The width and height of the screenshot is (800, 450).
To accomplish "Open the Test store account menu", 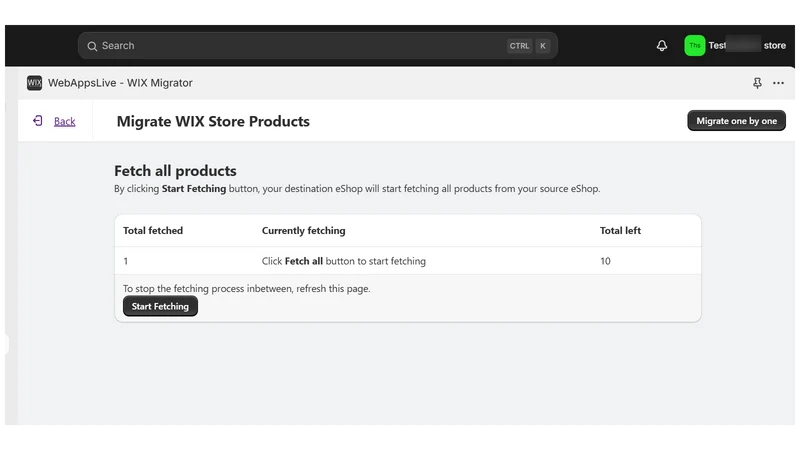I will pyautogui.click(x=735, y=45).
